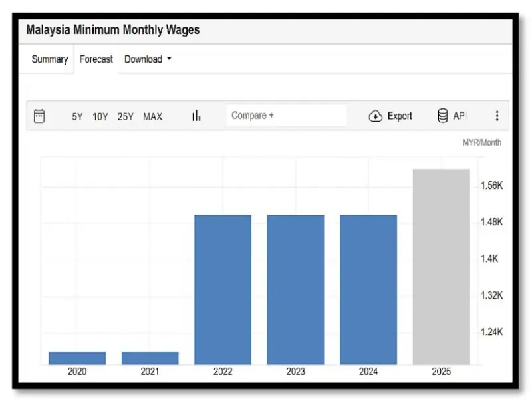Click the 1.48K axis label
This screenshot has height=401, width=532.
coord(491,222)
